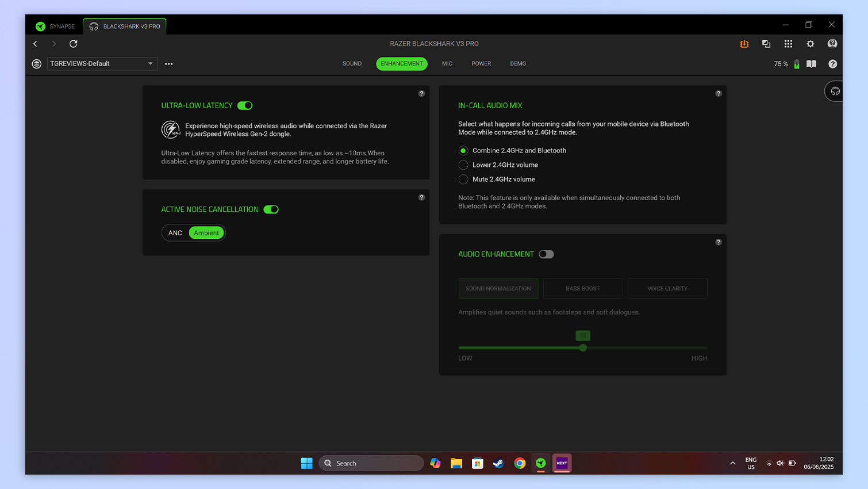Image resolution: width=868 pixels, height=489 pixels.
Task: Show help for In-Call Audio Mix
Action: coord(719,93)
